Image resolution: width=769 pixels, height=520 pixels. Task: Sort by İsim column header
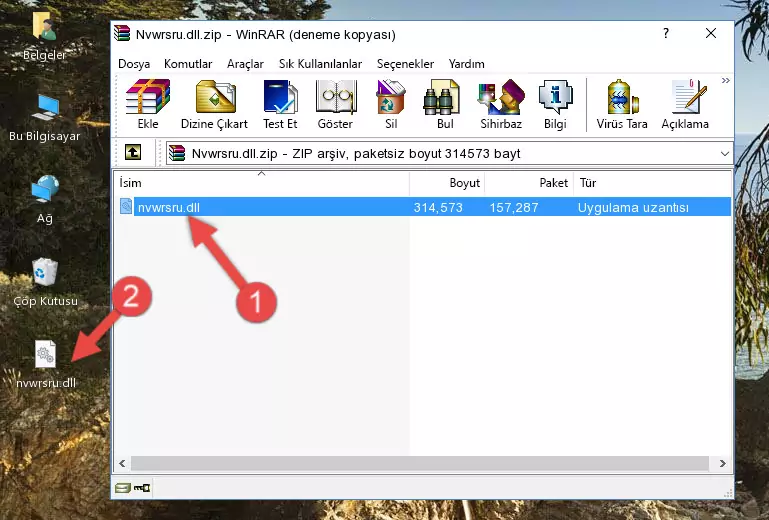pos(262,182)
